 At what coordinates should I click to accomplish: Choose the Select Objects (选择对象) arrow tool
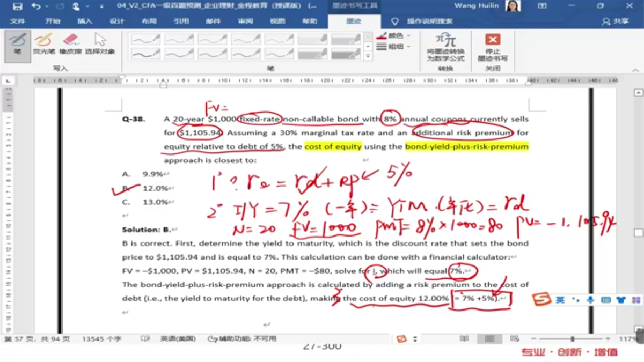pos(100,45)
